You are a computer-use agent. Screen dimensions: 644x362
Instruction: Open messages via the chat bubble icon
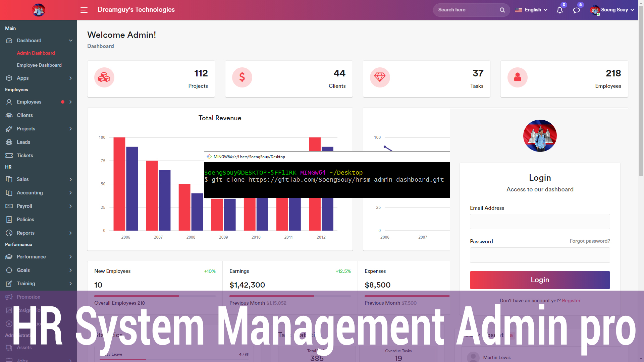pos(576,10)
